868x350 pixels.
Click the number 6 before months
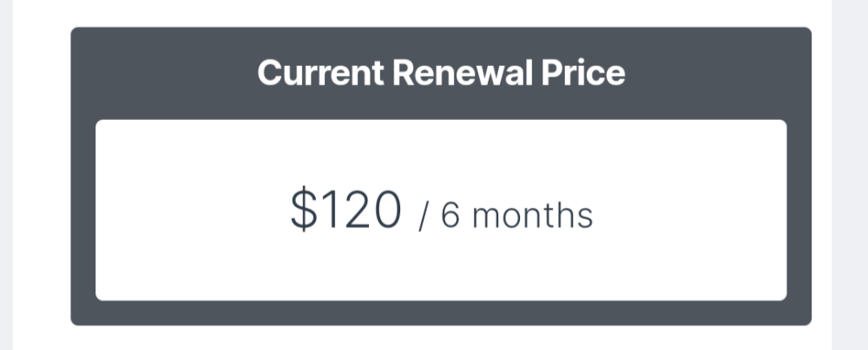pyautogui.click(x=450, y=215)
